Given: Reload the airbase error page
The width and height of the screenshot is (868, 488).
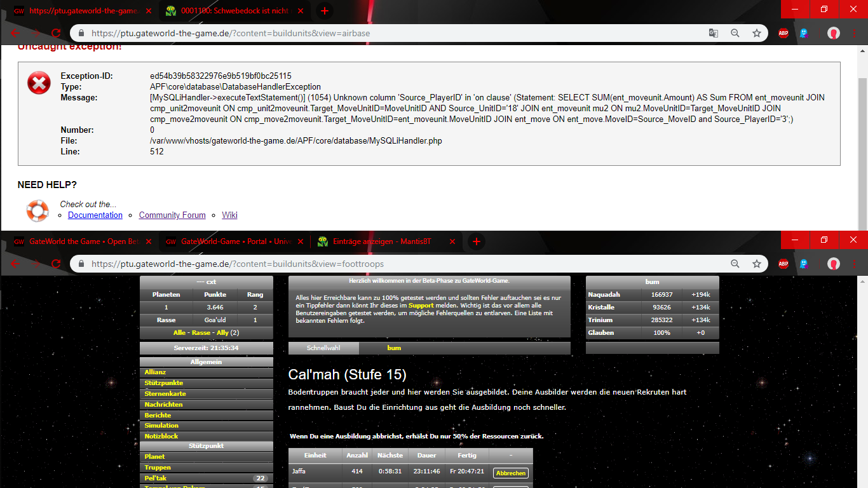Looking at the screenshot, I should tap(56, 33).
